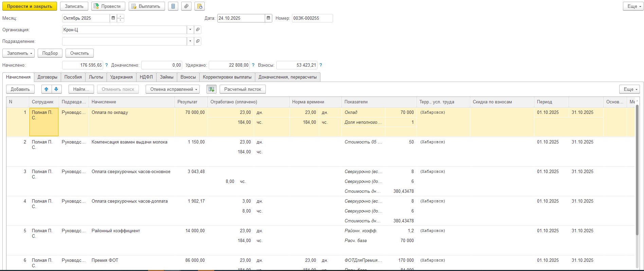
Task: Open the Удержания tab
Action: tap(121, 77)
